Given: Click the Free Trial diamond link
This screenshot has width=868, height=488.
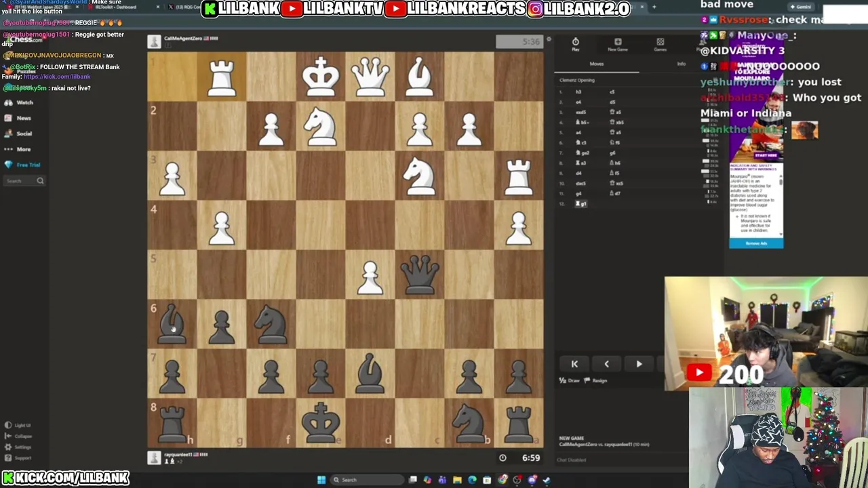Looking at the screenshot, I should (22, 165).
